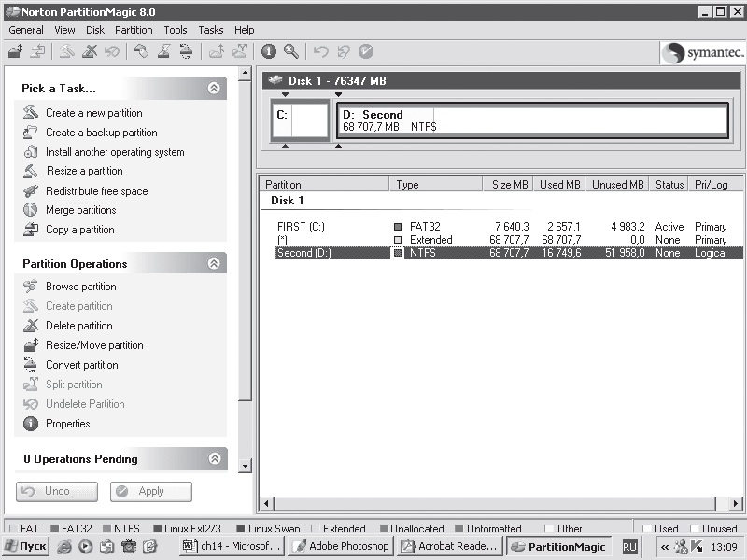Click the Delete partition icon in sidebar
747x560 pixels.
[31, 326]
